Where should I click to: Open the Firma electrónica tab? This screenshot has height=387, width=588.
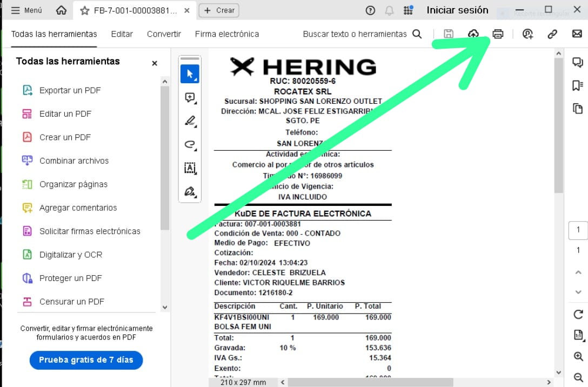click(x=227, y=34)
